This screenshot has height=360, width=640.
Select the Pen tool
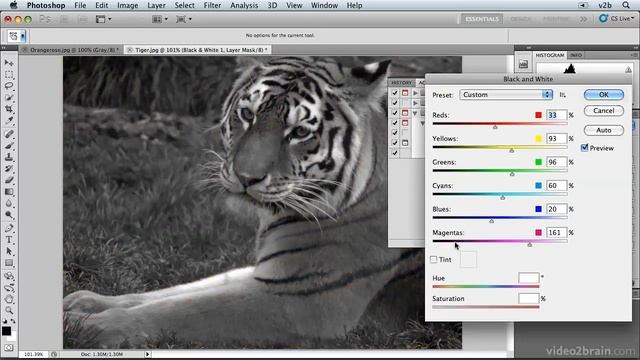[9, 228]
